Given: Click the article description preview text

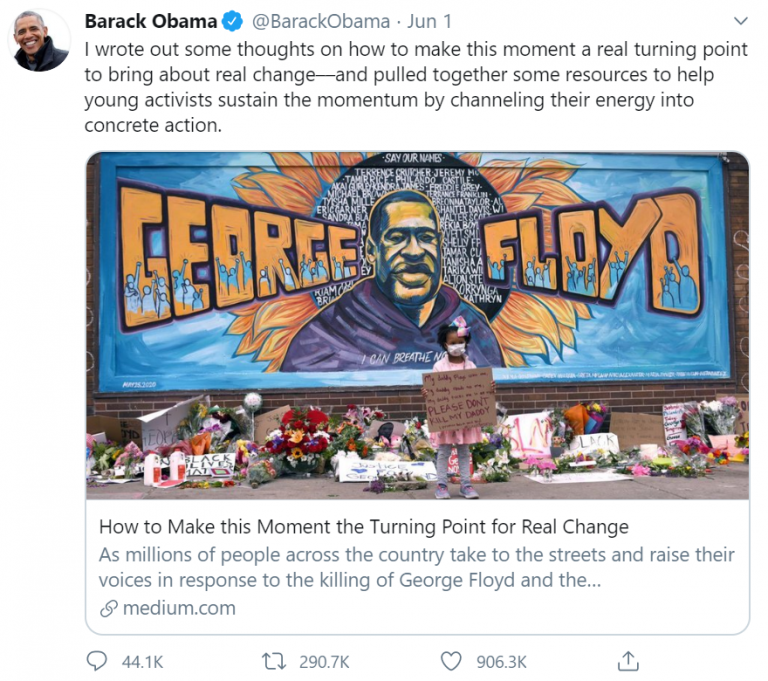Looking at the screenshot, I should tap(416, 567).
